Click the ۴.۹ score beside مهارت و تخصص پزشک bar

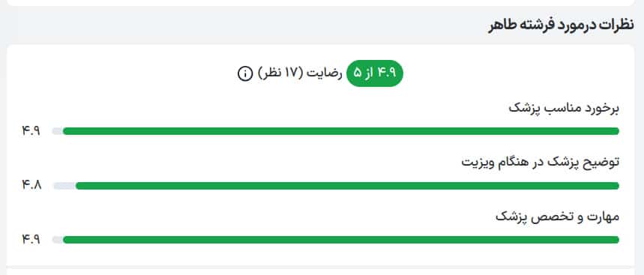(31, 240)
